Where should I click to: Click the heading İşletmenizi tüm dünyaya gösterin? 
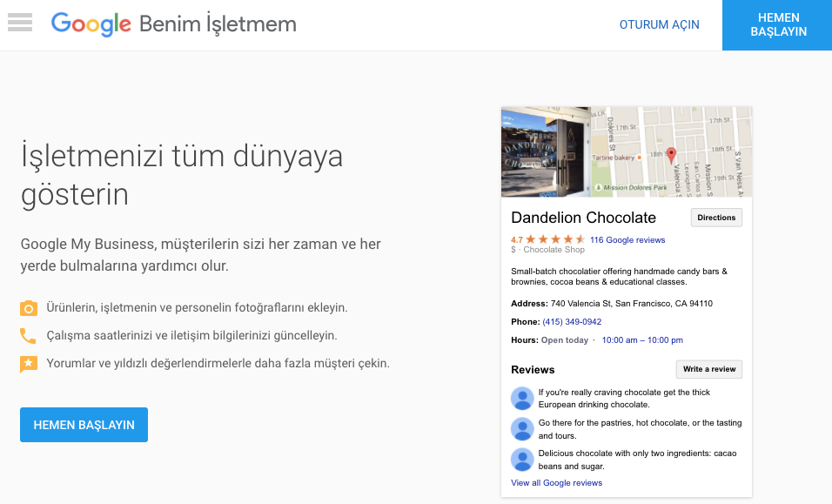pos(182,175)
